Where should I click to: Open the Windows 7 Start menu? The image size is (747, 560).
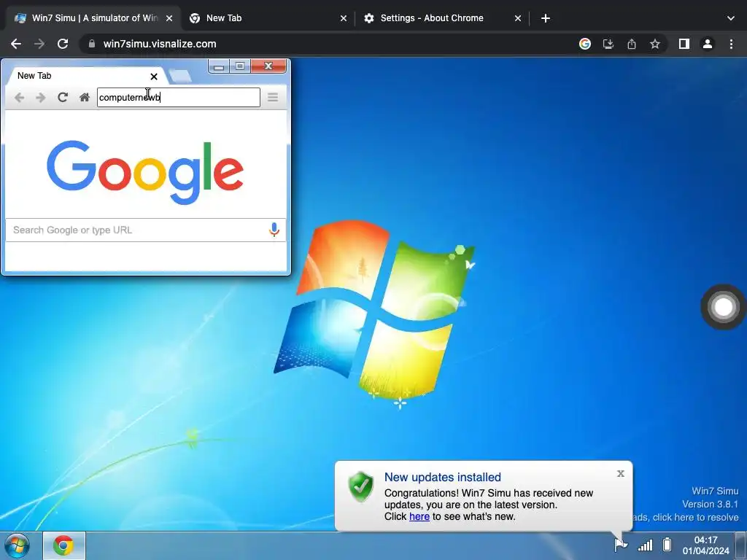coord(18,545)
